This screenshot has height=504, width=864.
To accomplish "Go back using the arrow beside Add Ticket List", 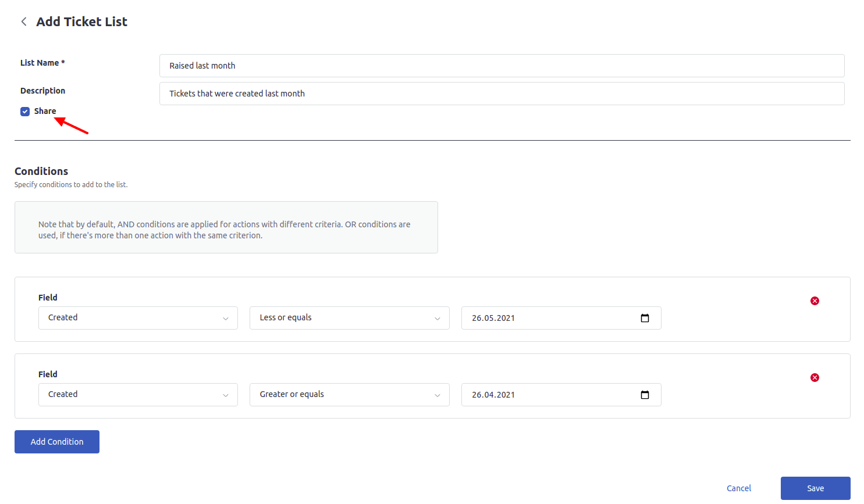I will pos(24,22).
